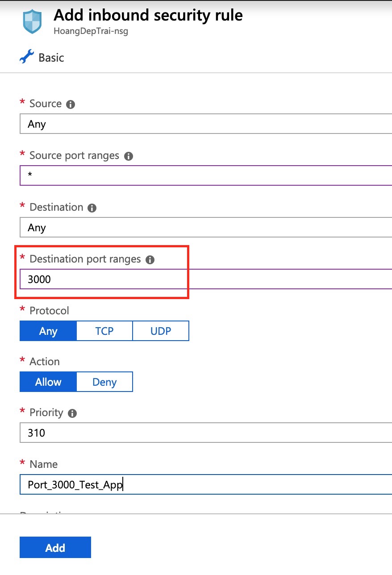Click the info icon beside Source port ranges
This screenshot has width=392, height=575.
point(129,156)
